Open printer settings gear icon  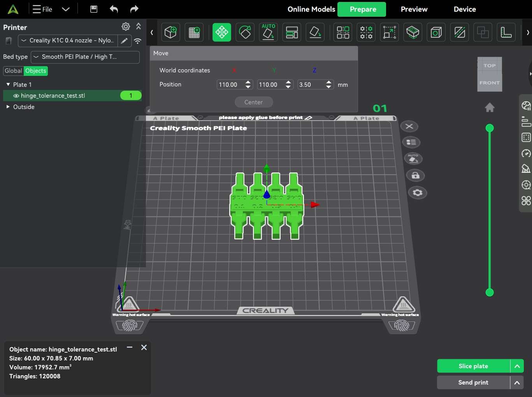tap(126, 26)
